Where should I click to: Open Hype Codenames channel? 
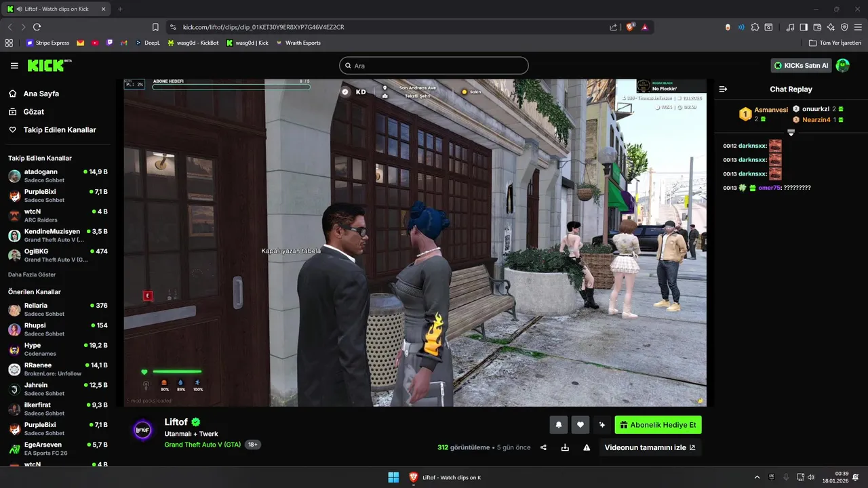58,349
